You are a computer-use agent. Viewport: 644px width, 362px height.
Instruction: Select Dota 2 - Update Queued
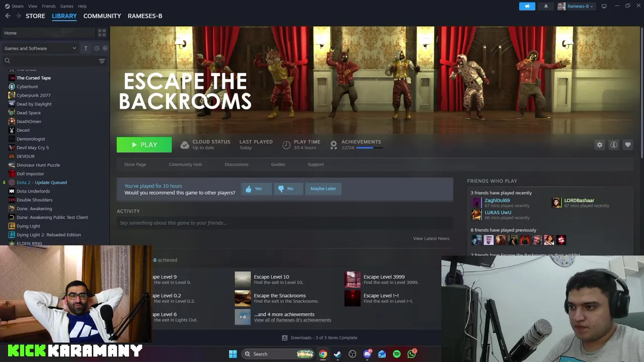coord(41,183)
